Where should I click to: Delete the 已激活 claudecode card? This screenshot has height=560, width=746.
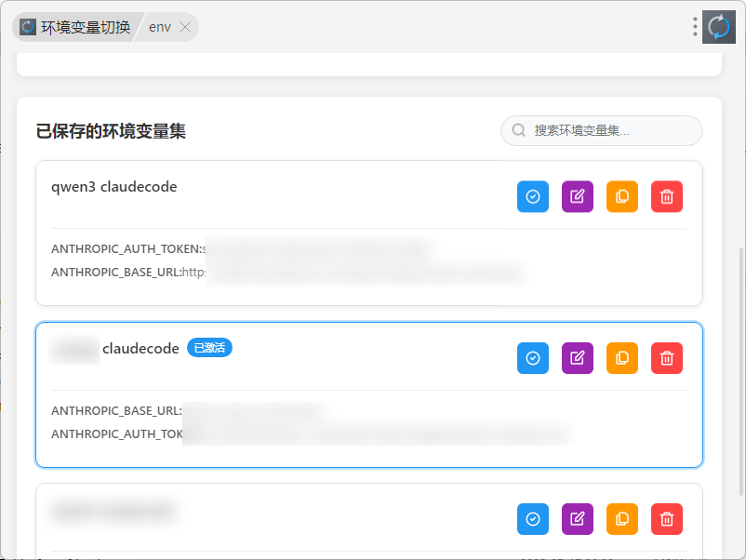click(667, 358)
